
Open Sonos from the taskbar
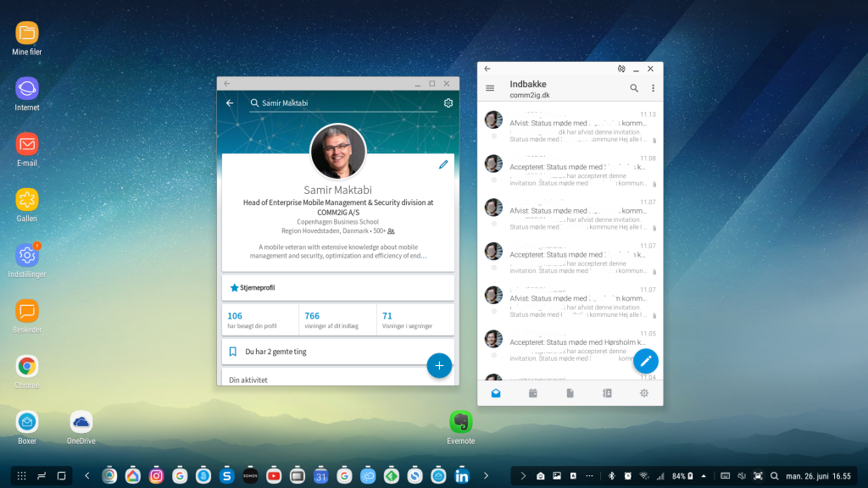(250, 476)
